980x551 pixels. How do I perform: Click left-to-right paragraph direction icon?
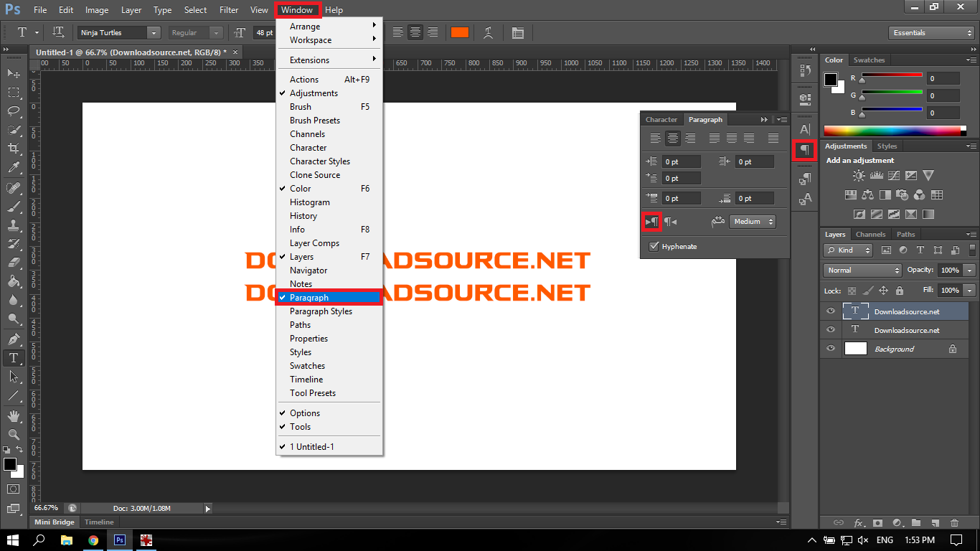(651, 222)
